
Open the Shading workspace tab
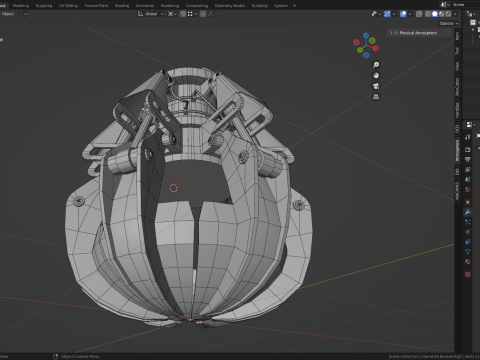click(122, 6)
